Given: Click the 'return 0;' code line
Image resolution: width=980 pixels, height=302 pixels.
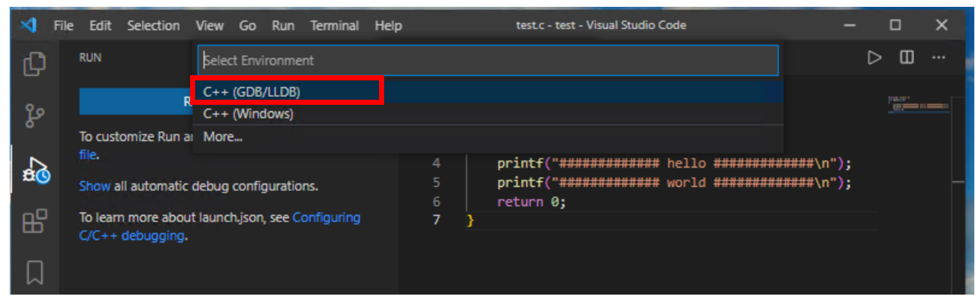Looking at the screenshot, I should (531, 202).
